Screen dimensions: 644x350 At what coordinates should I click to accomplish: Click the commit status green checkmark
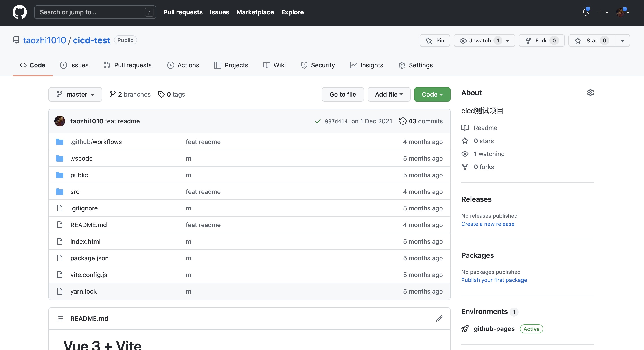tap(318, 121)
